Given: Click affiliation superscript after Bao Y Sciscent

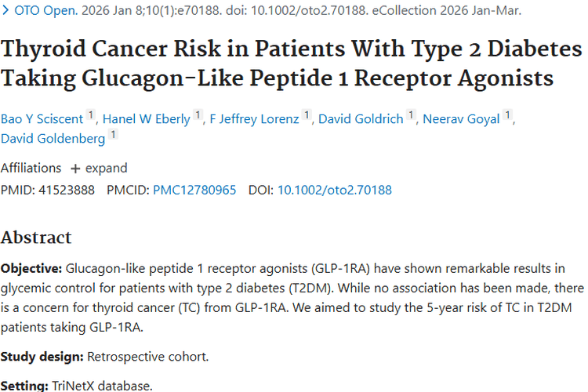Looking at the screenshot, I should [91, 117].
